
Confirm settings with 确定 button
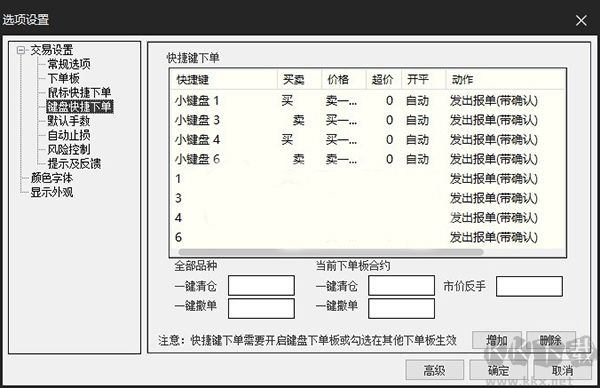click(x=499, y=370)
